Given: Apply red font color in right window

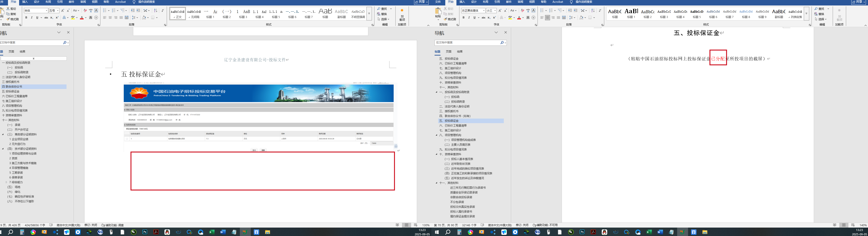Looking at the screenshot, I should click(x=519, y=18).
